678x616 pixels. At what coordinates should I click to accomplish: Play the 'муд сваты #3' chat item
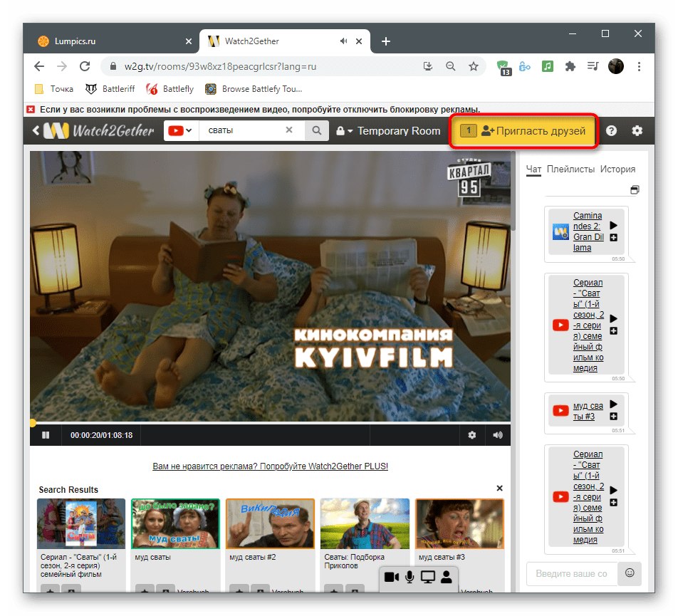click(x=614, y=404)
